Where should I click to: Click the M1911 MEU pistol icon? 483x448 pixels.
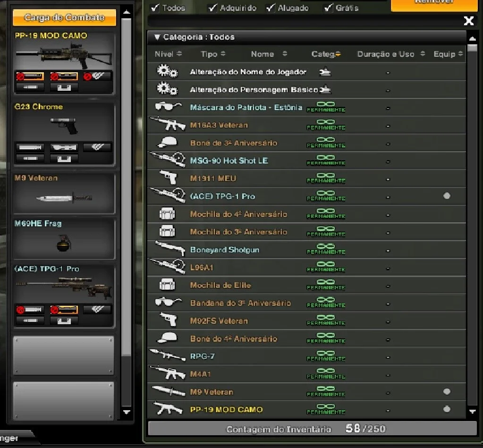click(169, 178)
